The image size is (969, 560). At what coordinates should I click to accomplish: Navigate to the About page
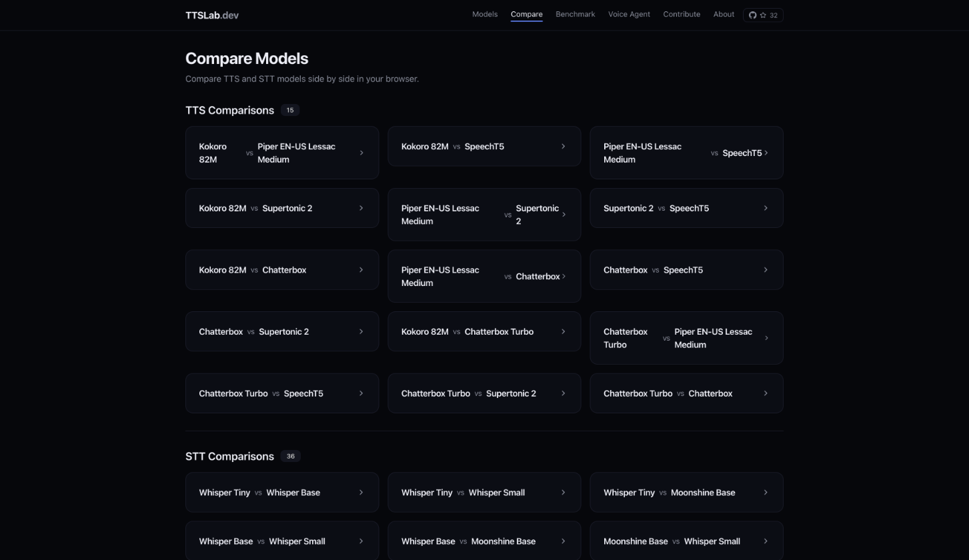click(724, 14)
